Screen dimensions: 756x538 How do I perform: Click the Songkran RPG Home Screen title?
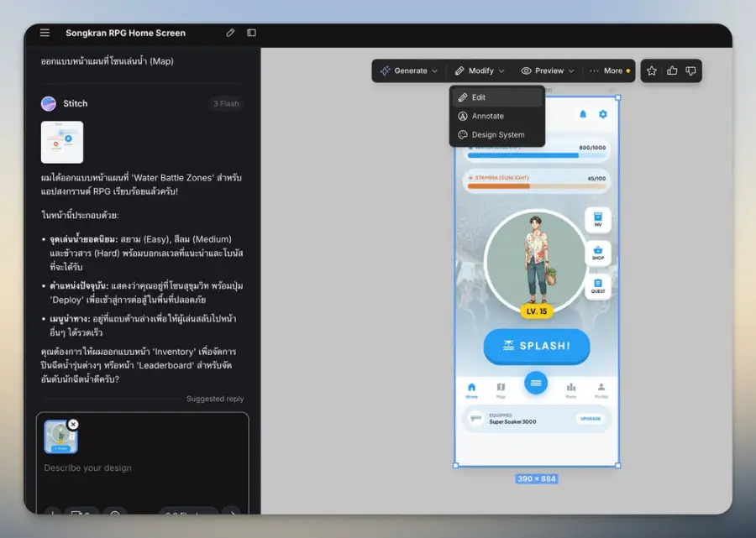(x=125, y=33)
